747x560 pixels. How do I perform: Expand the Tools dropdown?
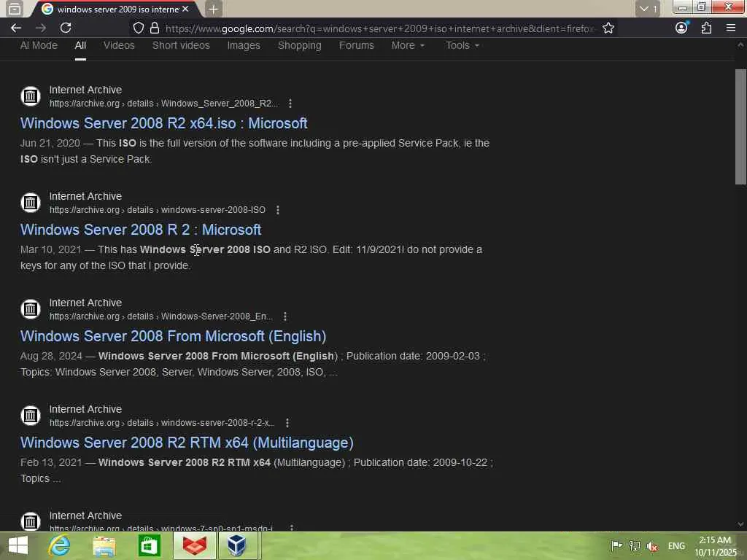tap(462, 45)
